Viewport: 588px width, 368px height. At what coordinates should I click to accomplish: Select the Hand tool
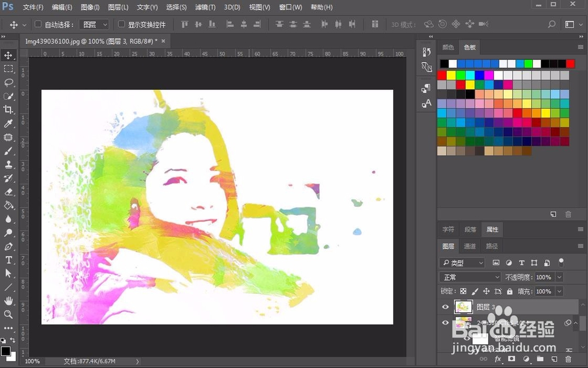pos(8,300)
